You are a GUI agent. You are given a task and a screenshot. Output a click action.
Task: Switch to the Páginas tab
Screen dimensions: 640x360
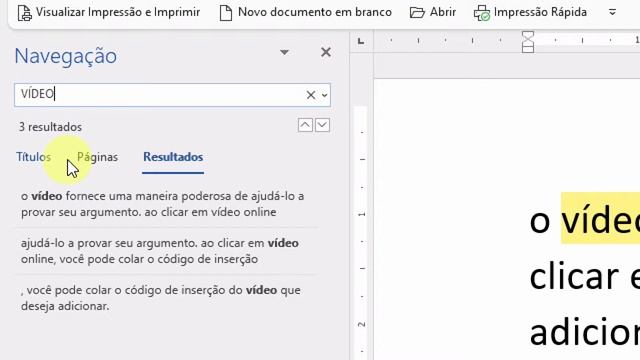point(98,157)
